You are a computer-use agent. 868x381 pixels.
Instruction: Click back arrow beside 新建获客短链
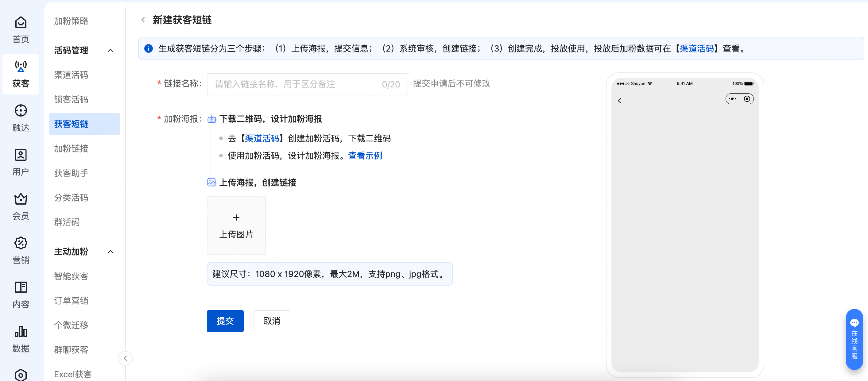coord(143,20)
